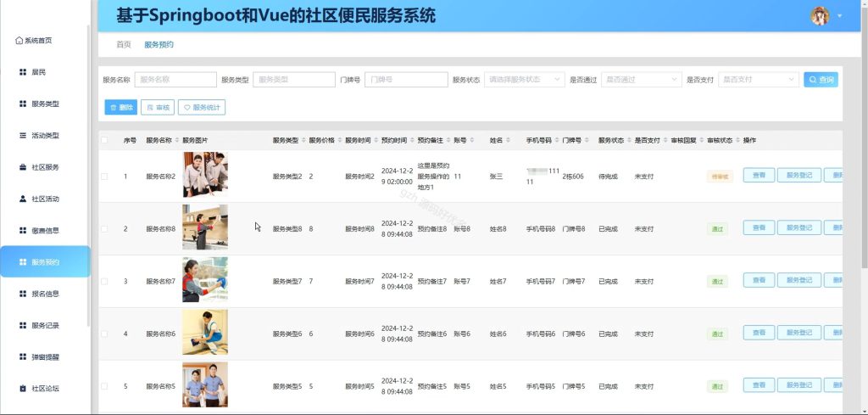This screenshot has height=415, width=868.
Task: Open the 社区服务 sidebar menu
Action: pyautogui.click(x=39, y=167)
